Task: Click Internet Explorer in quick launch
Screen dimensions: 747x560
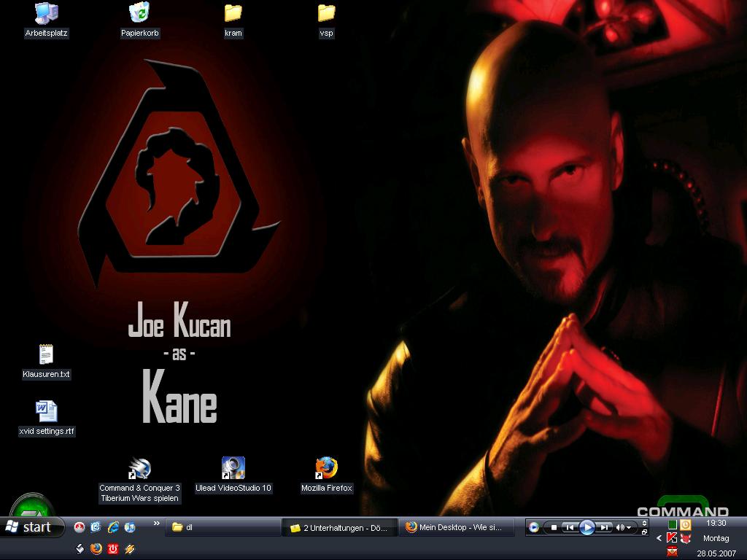Action: point(113,527)
